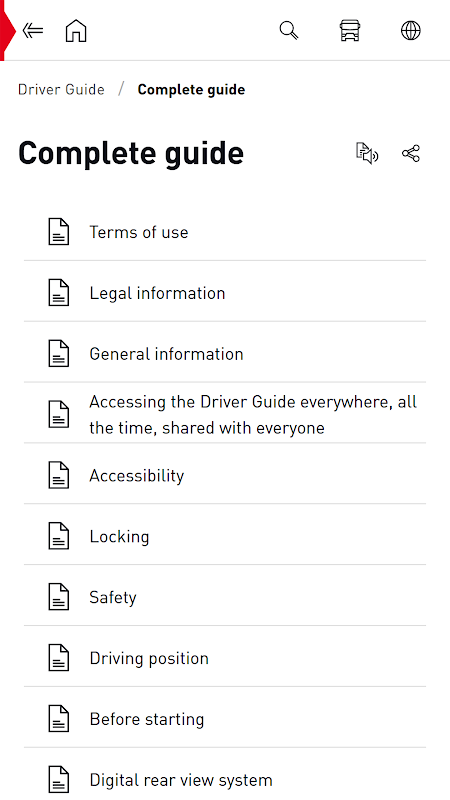This screenshot has height=800, width=450.
Task: Click the share icon
Action: (411, 154)
